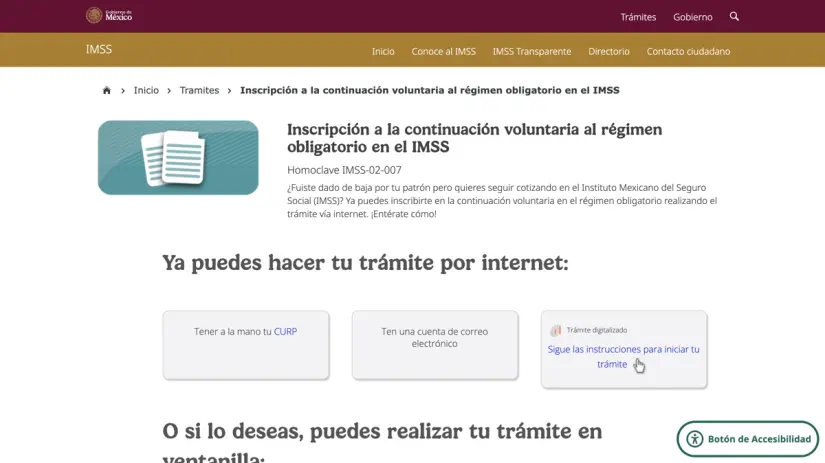The image size is (825, 463).
Task: Click the home icon in breadcrumb
Action: 107,90
